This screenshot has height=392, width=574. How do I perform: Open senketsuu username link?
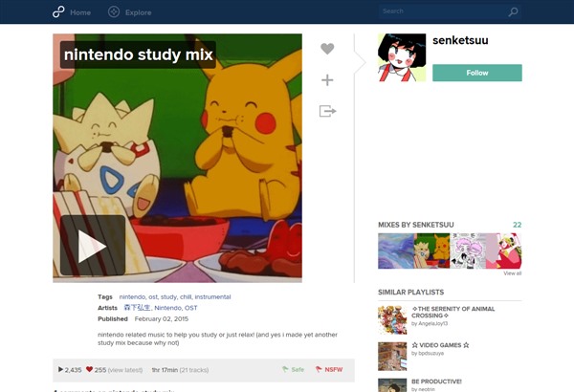460,40
